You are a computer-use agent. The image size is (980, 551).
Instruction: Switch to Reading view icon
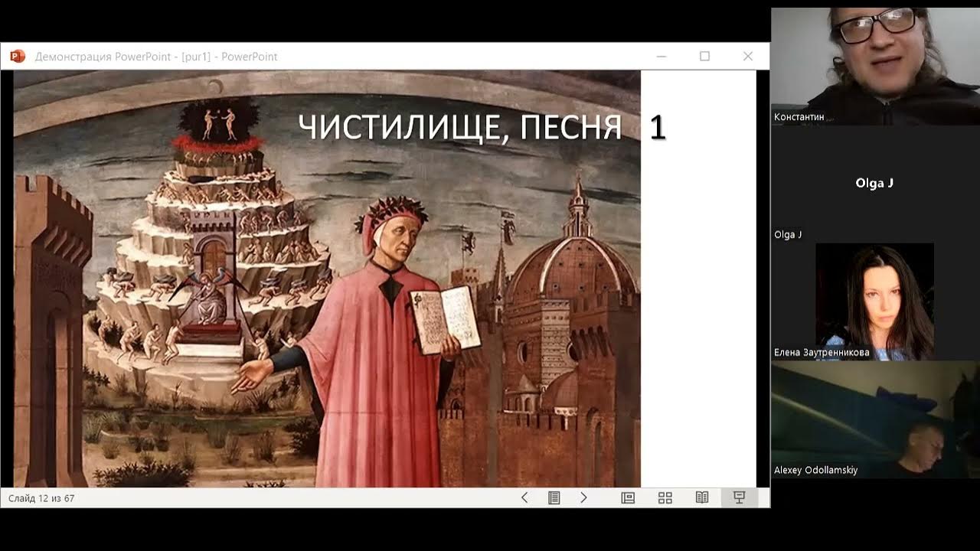(702, 497)
